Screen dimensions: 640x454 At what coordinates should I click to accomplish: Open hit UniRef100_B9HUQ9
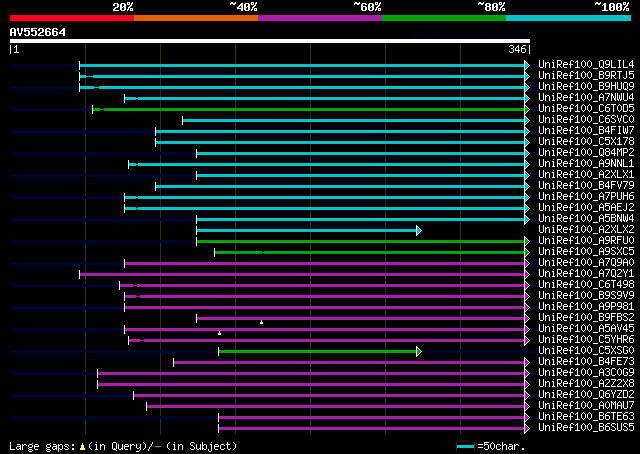[x=586, y=87]
